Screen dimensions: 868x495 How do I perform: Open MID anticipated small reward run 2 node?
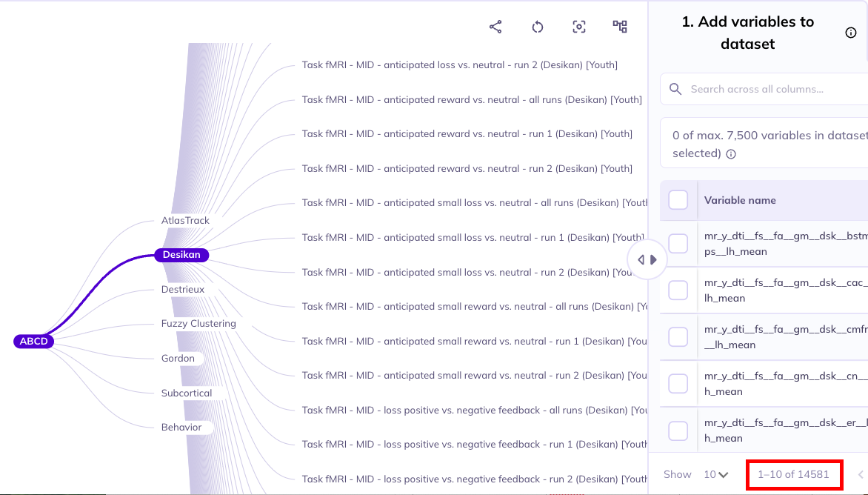(475, 376)
